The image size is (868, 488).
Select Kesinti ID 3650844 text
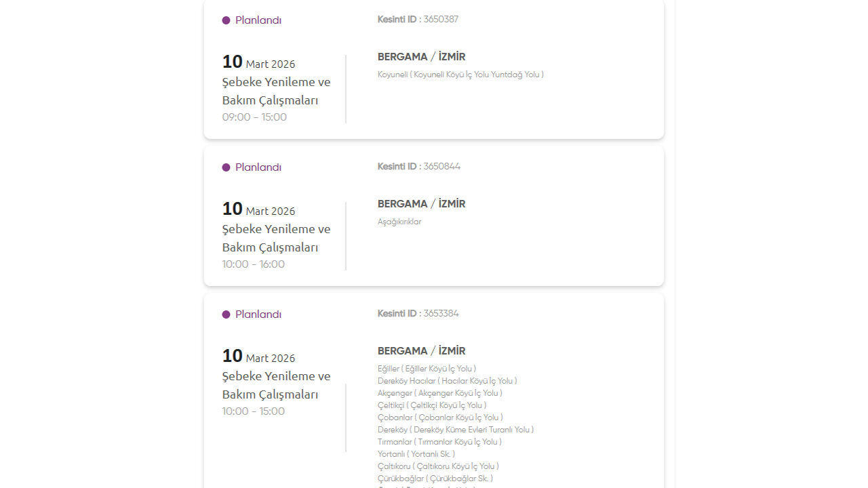(418, 166)
